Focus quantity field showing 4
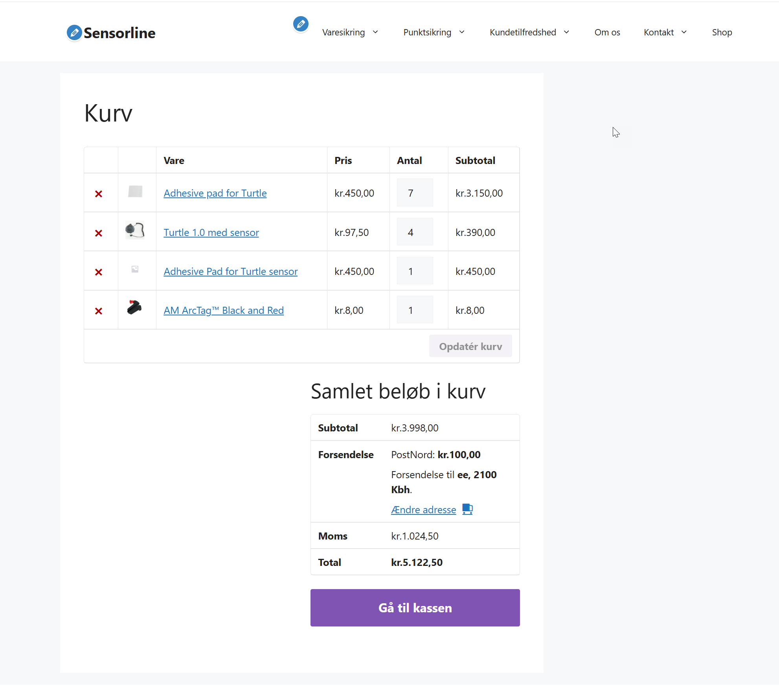The width and height of the screenshot is (779, 700). click(x=415, y=232)
